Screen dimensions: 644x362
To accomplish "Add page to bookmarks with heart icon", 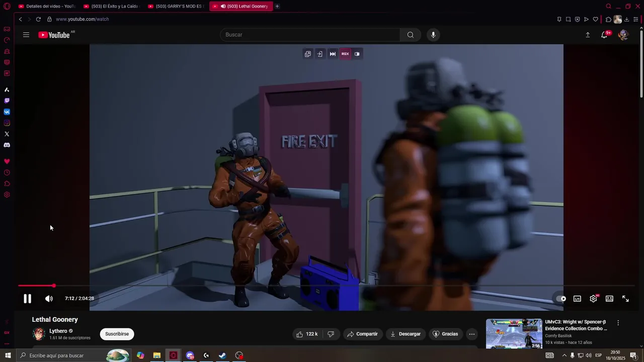I will tap(595, 19).
